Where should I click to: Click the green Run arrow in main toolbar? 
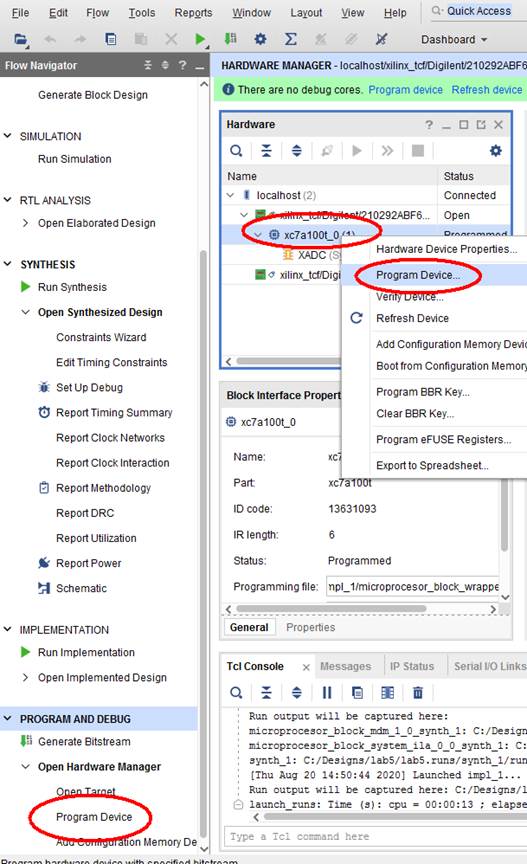click(200, 39)
